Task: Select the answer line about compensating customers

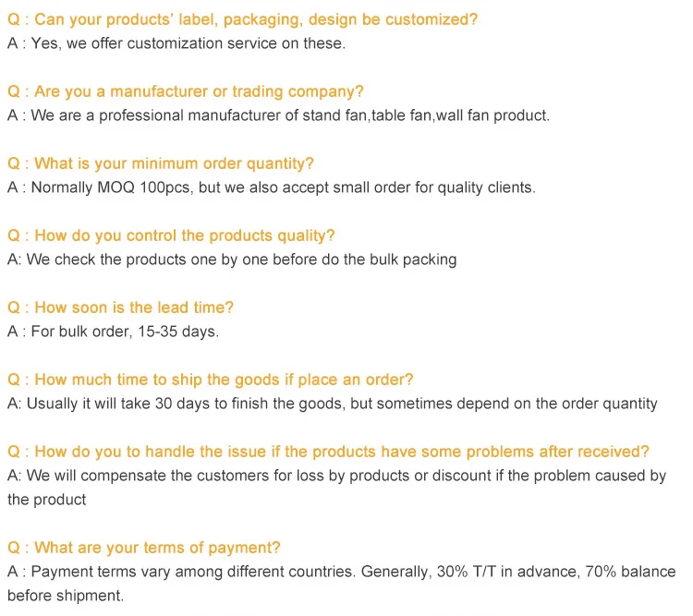Action: click(x=336, y=476)
